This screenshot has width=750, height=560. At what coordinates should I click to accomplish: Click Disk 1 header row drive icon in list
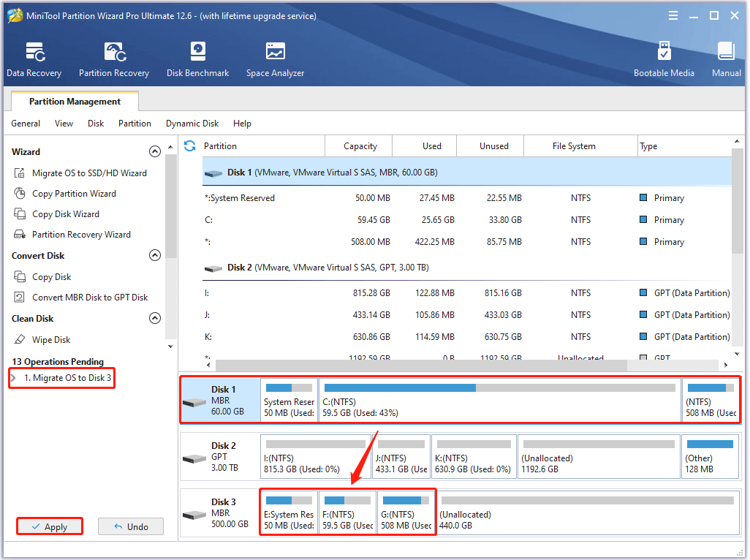tap(213, 173)
